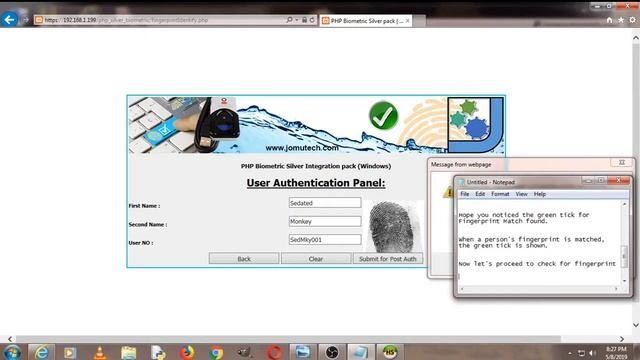Open Notepad View menu
This screenshot has width=640, height=360.
(x=521, y=194)
